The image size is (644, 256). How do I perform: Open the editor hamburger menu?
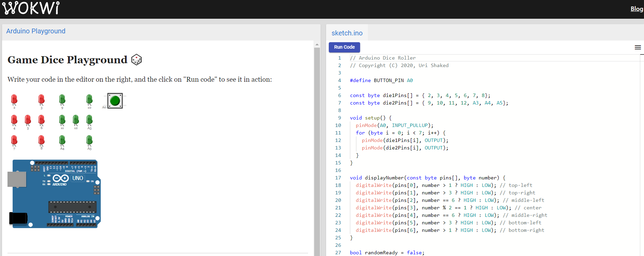[638, 47]
